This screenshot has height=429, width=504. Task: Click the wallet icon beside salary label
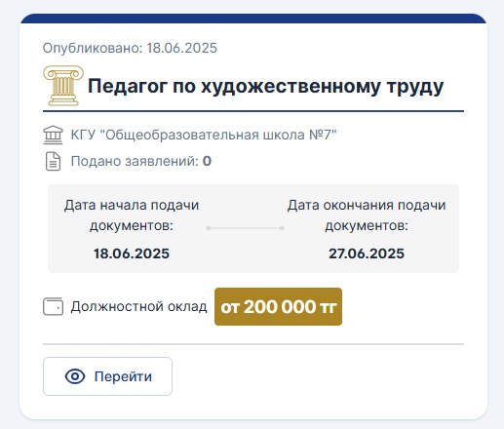pos(53,306)
